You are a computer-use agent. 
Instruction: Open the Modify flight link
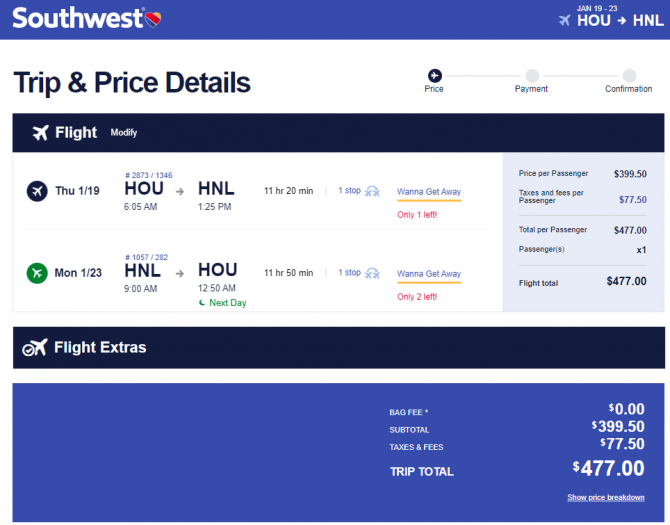[124, 133]
